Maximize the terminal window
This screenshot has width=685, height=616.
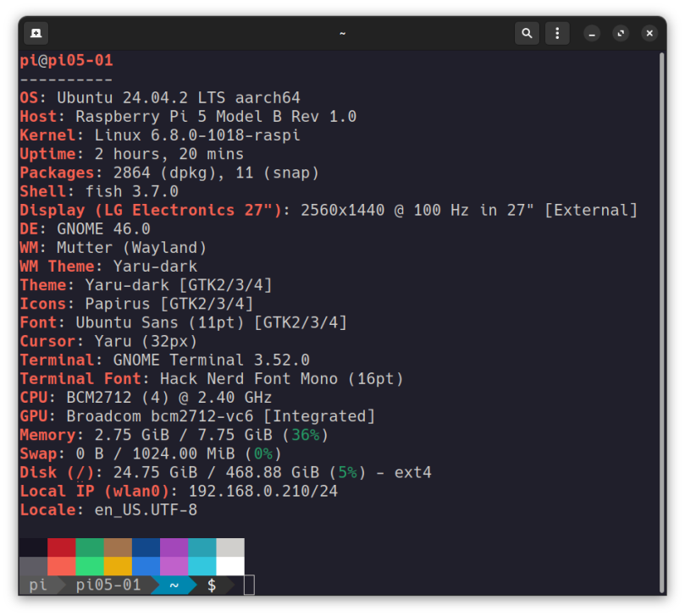pos(621,33)
